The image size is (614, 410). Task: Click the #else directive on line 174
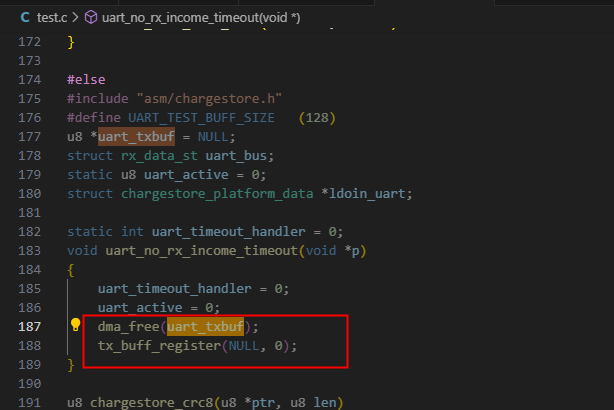tap(86, 80)
